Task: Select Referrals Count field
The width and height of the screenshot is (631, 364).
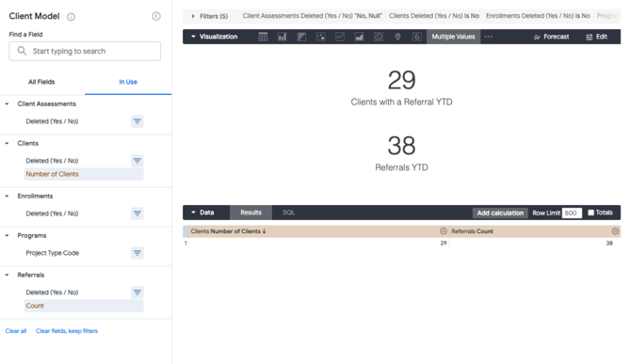Action: tap(84, 306)
